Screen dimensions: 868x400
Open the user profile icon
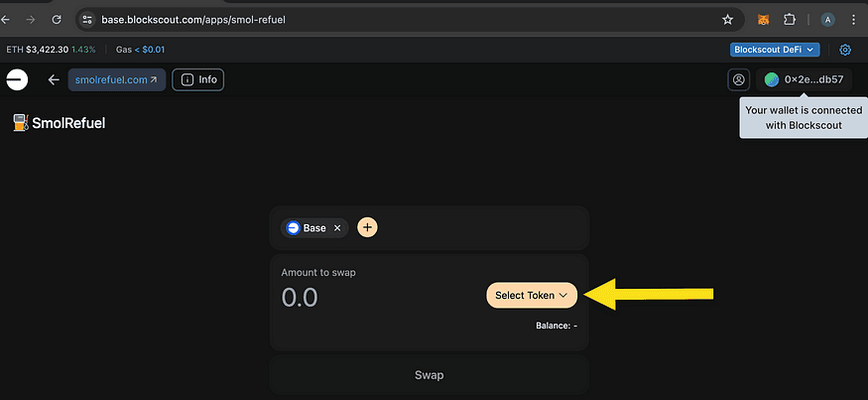pos(738,79)
